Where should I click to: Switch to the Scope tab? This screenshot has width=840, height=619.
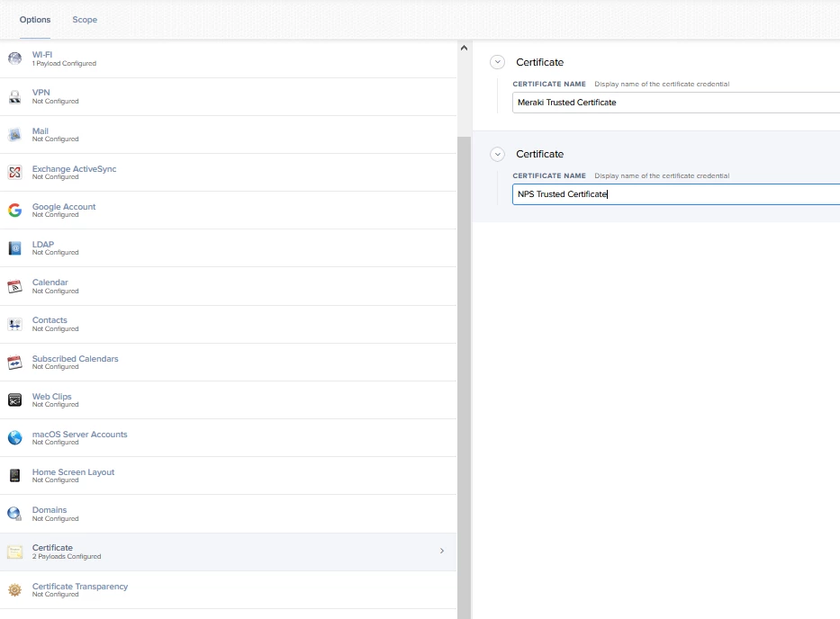tap(85, 20)
